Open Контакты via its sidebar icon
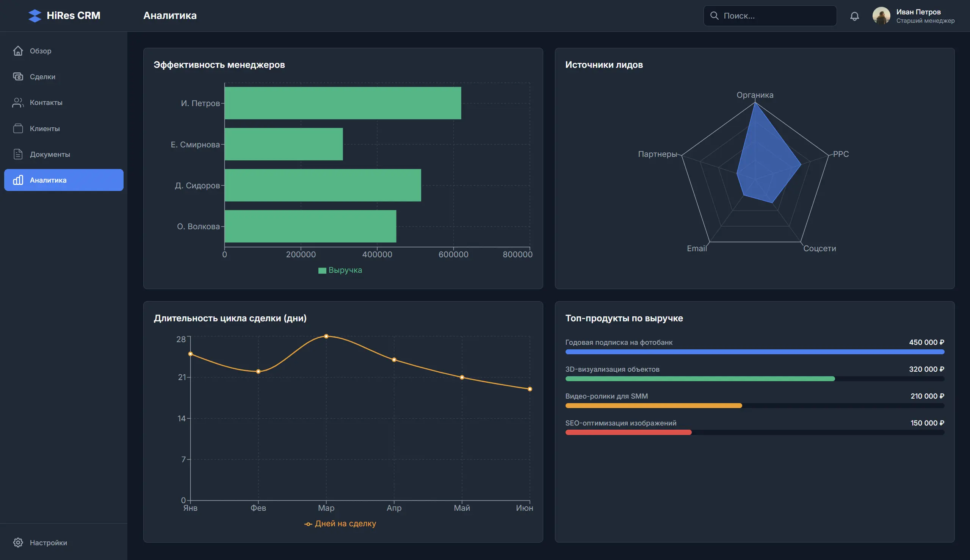The image size is (970, 560). (19, 102)
